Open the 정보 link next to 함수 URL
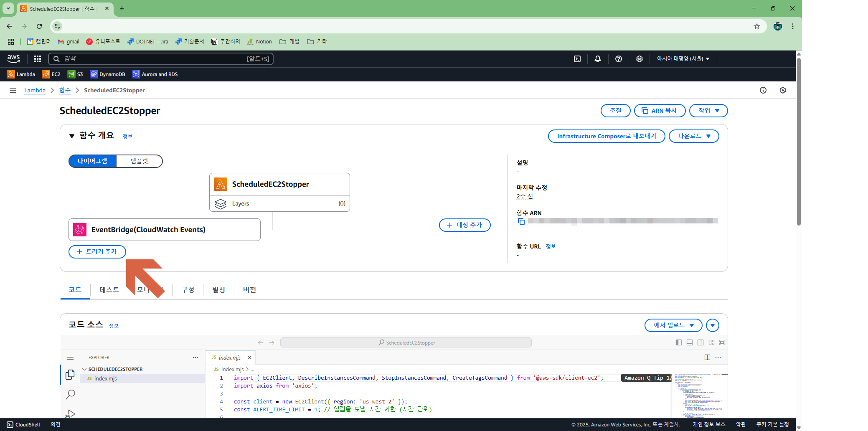The image size is (868, 431). coord(551,246)
